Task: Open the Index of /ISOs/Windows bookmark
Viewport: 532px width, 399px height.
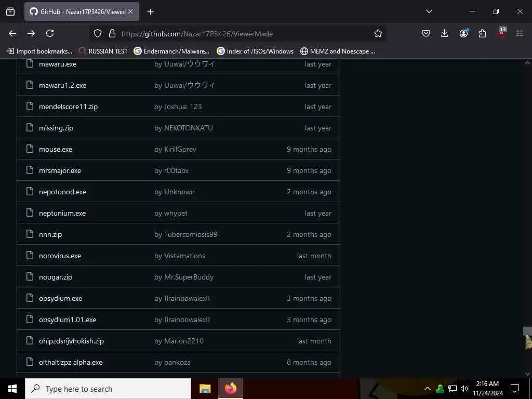Action: [255, 51]
